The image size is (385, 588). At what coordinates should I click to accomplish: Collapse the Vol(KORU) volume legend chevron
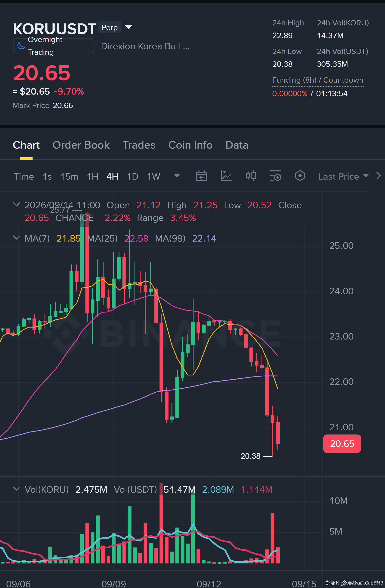[x=16, y=489]
